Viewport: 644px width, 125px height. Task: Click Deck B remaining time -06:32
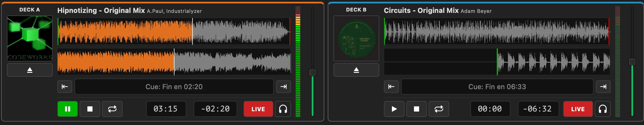[538, 109]
